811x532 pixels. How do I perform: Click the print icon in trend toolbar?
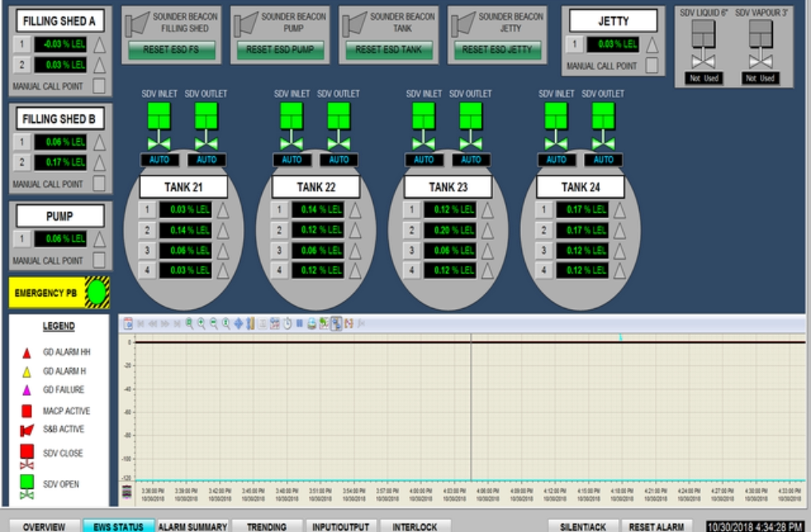click(x=311, y=324)
